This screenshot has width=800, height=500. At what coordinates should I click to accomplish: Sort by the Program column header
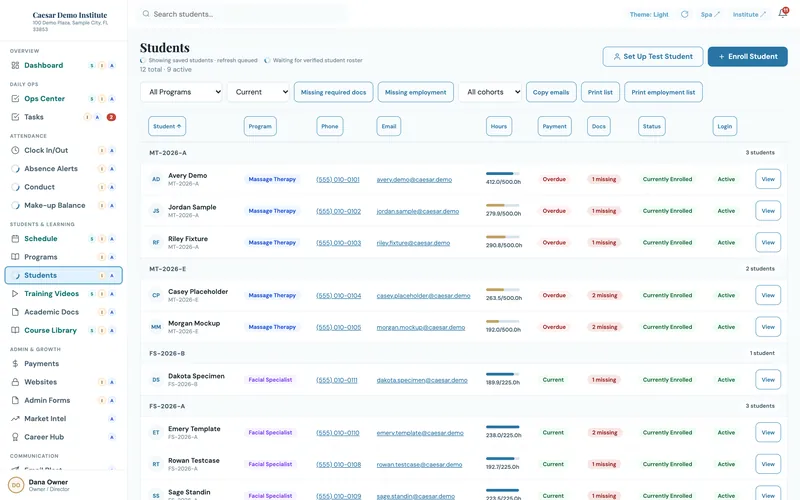pyautogui.click(x=260, y=126)
